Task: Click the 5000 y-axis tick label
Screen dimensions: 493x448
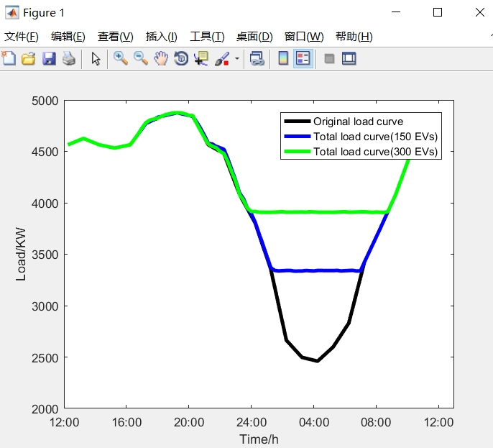Action: (x=45, y=101)
